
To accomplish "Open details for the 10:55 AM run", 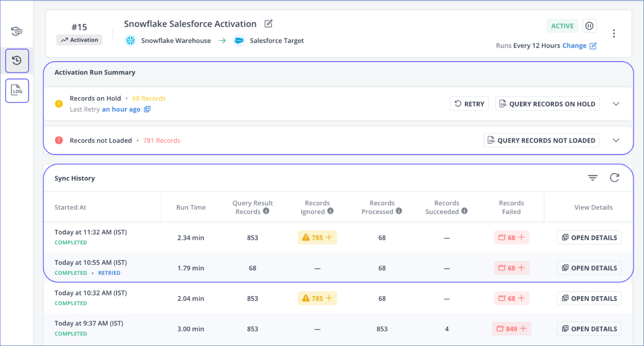I will [x=589, y=268].
